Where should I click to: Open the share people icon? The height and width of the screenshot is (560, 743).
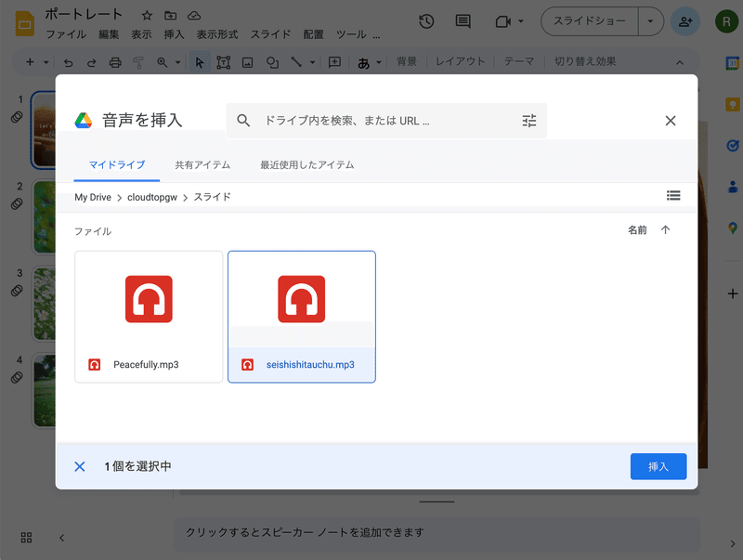685,21
